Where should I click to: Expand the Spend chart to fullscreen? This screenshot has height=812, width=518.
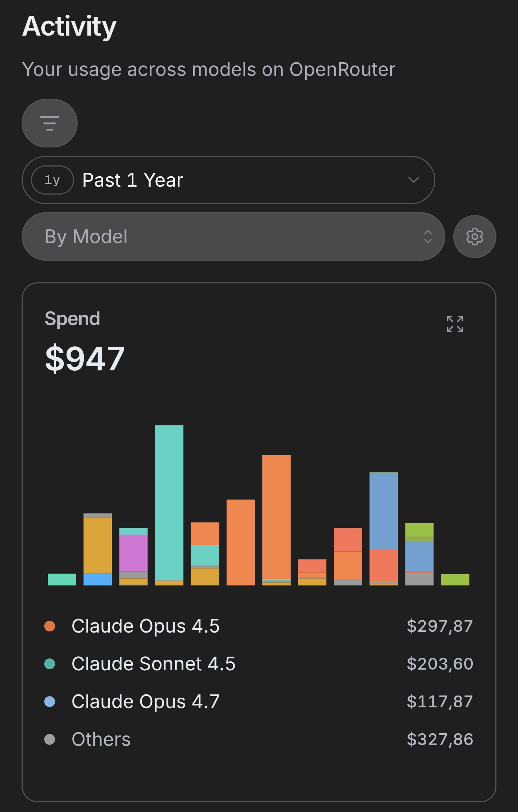point(455,324)
